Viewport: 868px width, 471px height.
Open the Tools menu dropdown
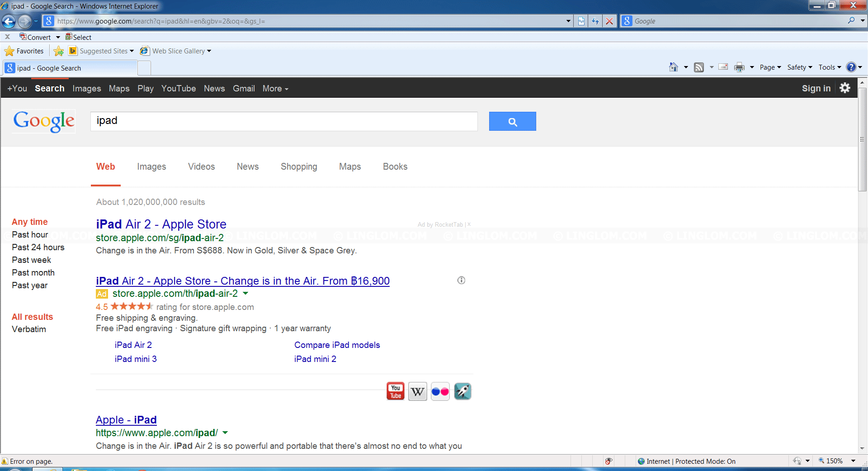pyautogui.click(x=830, y=67)
